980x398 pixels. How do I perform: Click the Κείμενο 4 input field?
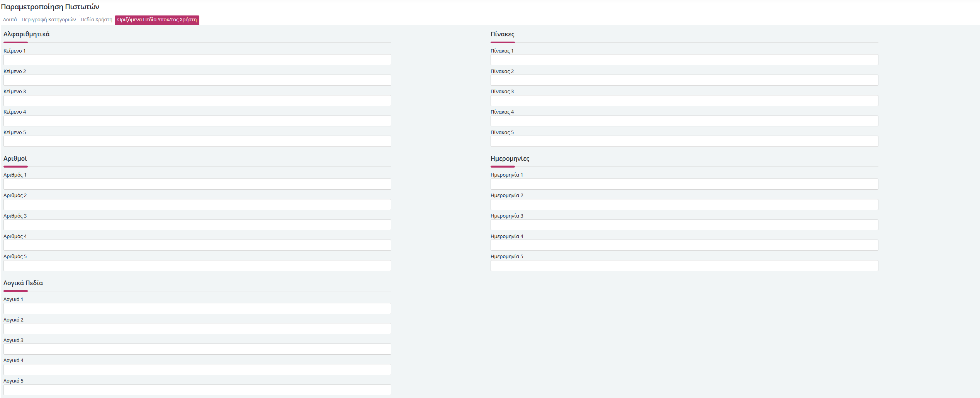click(x=197, y=121)
